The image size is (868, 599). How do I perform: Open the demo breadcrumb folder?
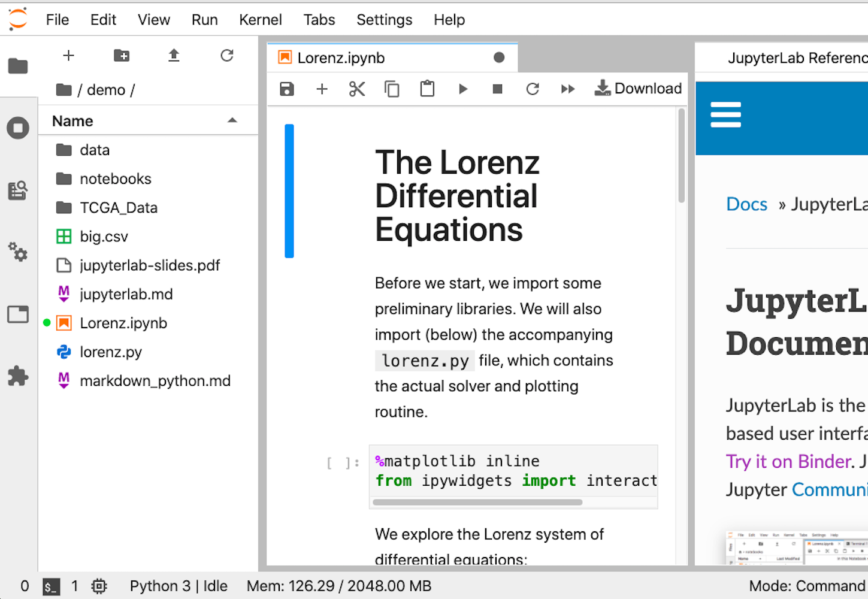[107, 90]
